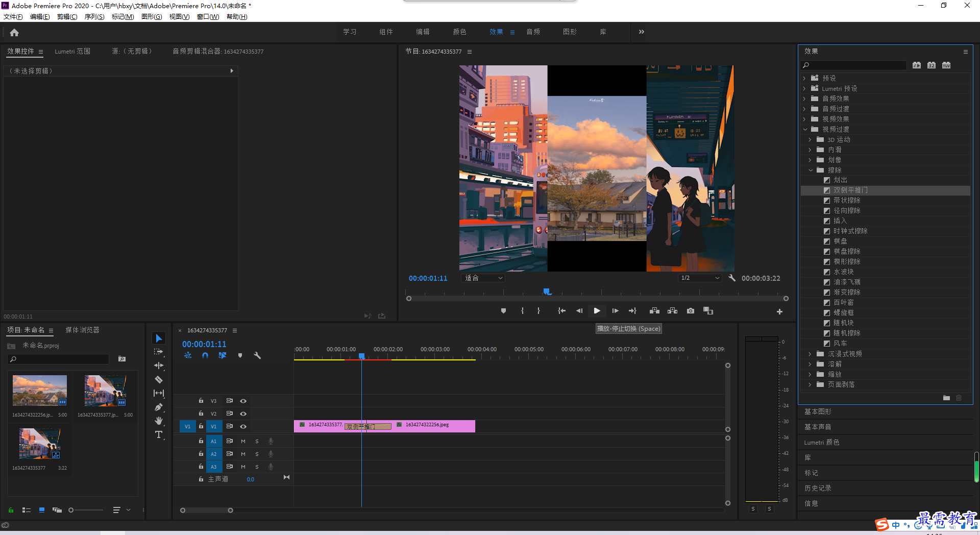Click the Export Frame camera icon
Screen dimensions: 980x535
point(691,311)
